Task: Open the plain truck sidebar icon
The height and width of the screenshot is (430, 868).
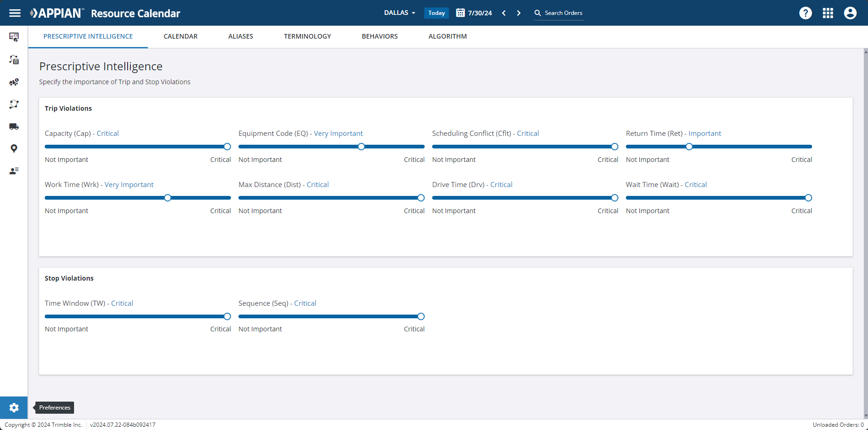Action: (x=14, y=127)
